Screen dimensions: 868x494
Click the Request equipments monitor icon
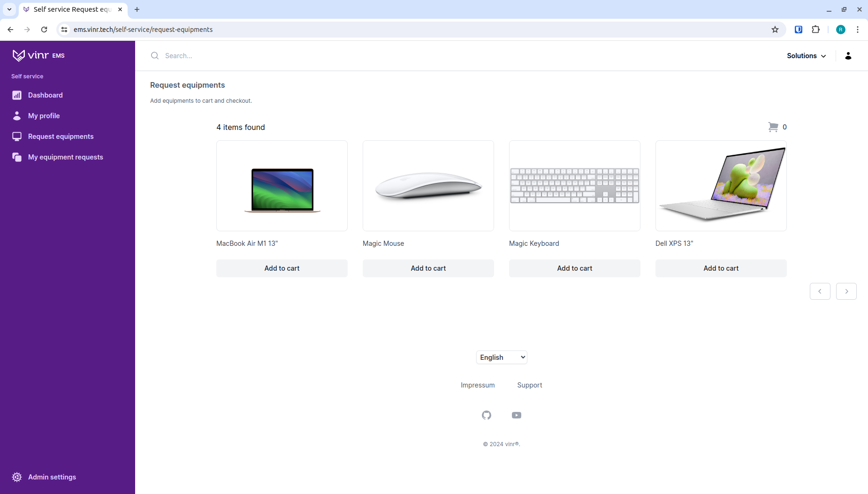tap(17, 137)
